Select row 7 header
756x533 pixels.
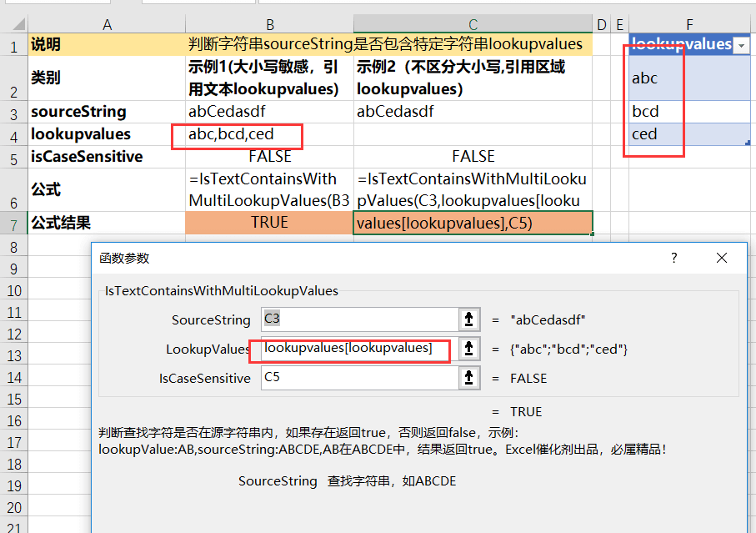point(13,223)
